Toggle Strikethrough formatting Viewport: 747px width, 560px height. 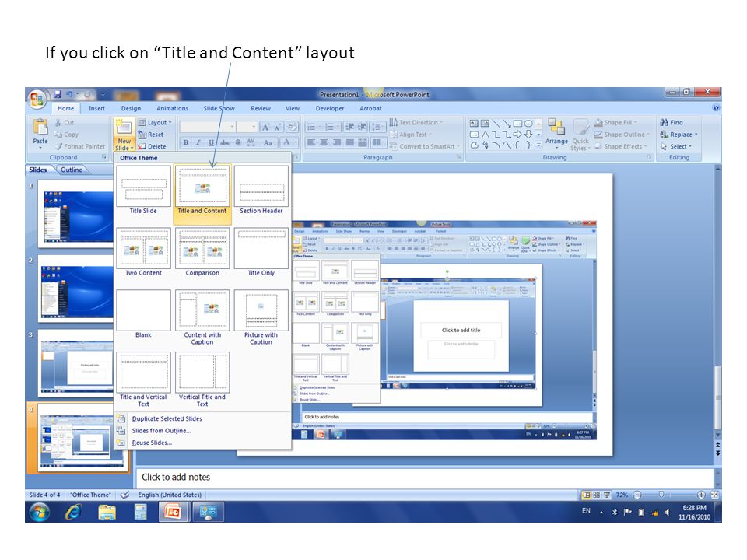point(224,142)
